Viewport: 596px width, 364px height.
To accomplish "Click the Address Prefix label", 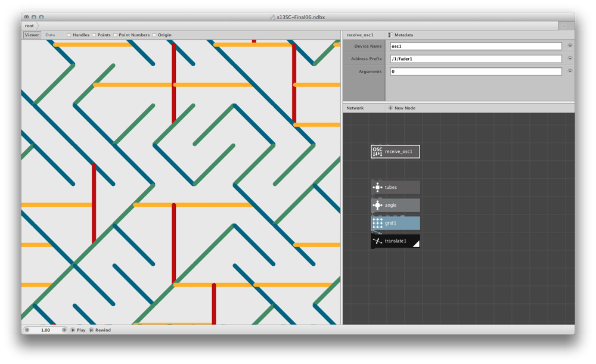I will (367, 59).
